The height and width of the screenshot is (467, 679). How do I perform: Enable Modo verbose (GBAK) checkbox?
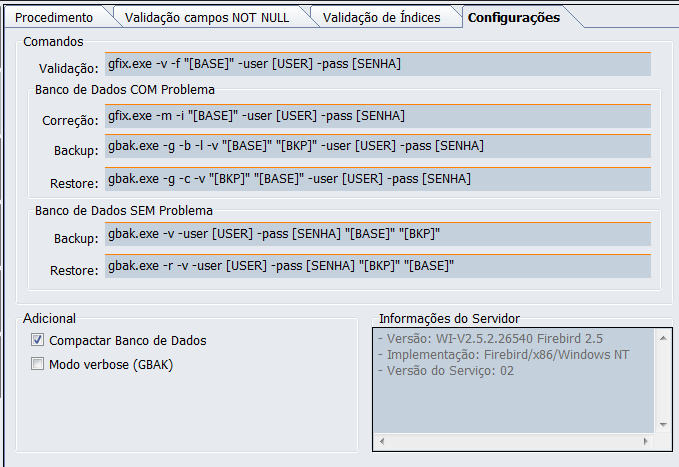[x=38, y=364]
